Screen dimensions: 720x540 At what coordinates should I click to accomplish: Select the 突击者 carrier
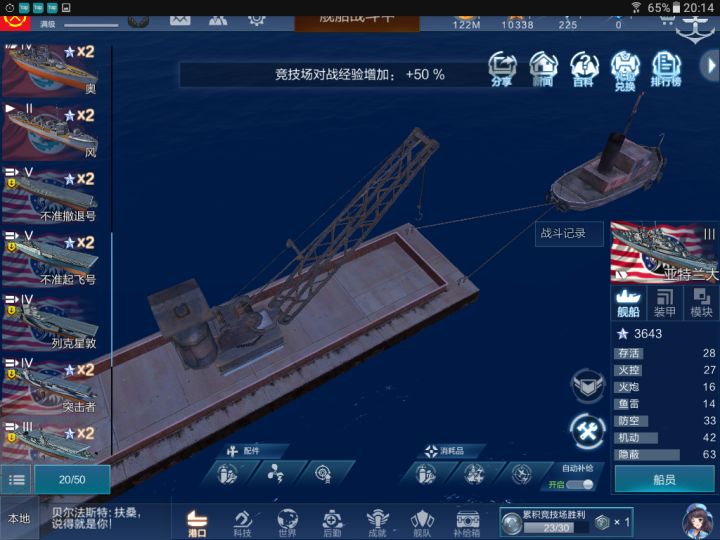[51, 386]
